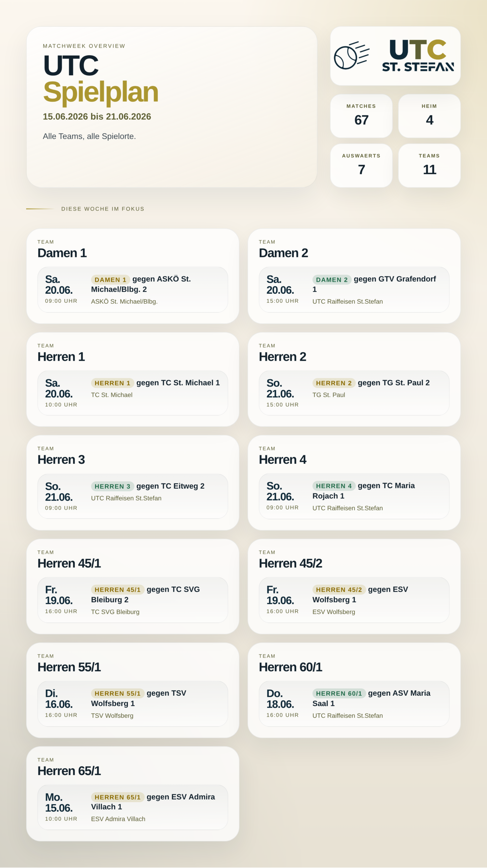This screenshot has height=868, width=487.
Task: Click the HERREN 2 badge
Action: [334, 383]
